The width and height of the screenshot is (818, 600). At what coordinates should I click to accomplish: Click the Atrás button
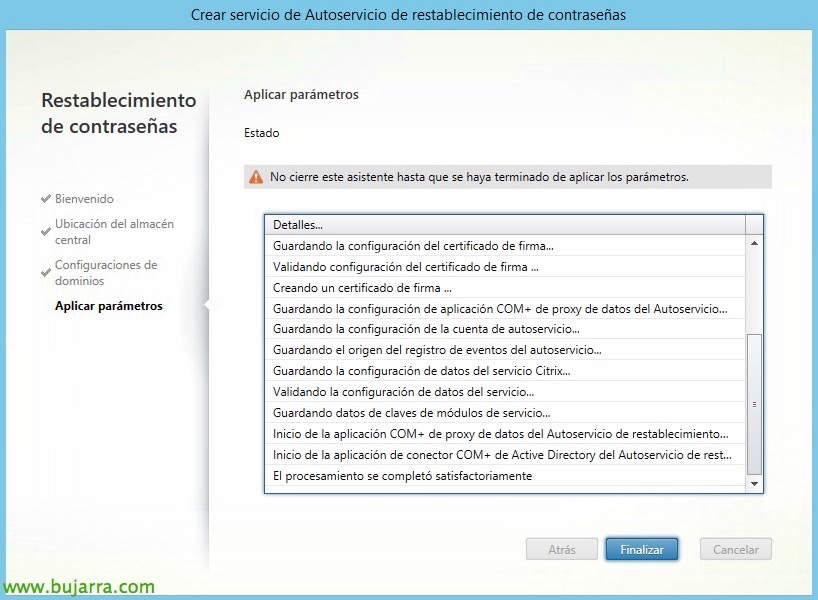coord(561,549)
